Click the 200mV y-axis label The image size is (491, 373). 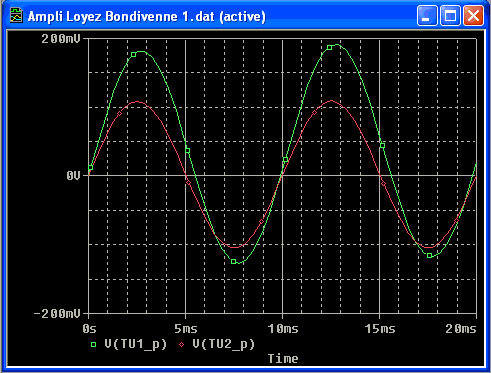click(x=61, y=39)
